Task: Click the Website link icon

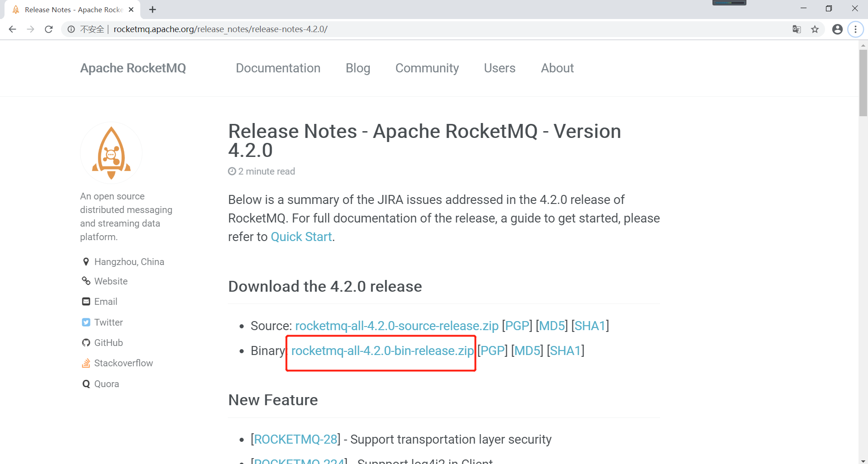Action: (x=86, y=281)
